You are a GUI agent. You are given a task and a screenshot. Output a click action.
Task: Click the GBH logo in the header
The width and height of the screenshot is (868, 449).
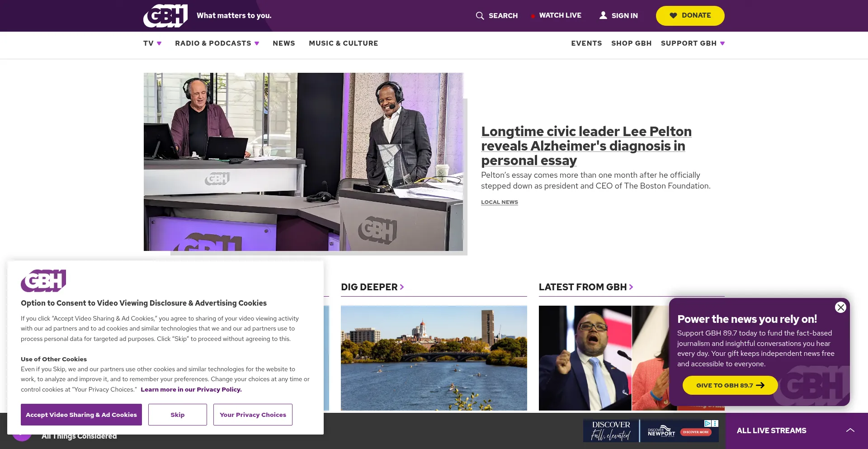pos(165,16)
